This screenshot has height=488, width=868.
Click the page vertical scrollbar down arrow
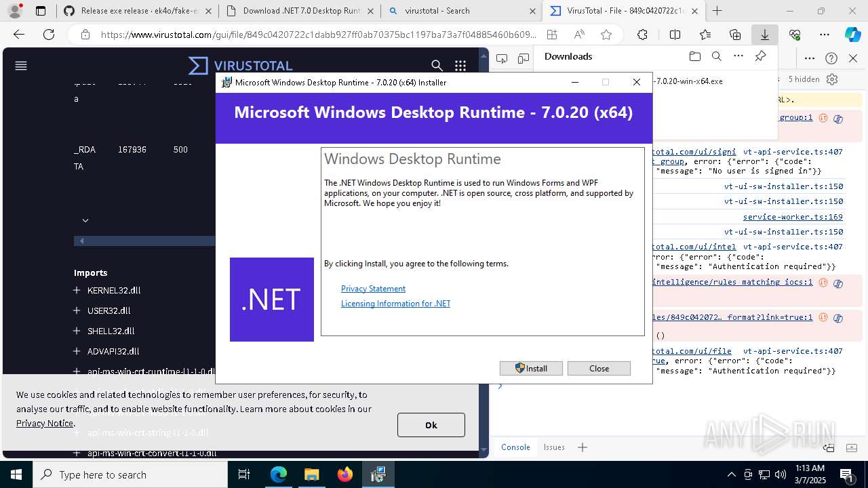tap(484, 449)
